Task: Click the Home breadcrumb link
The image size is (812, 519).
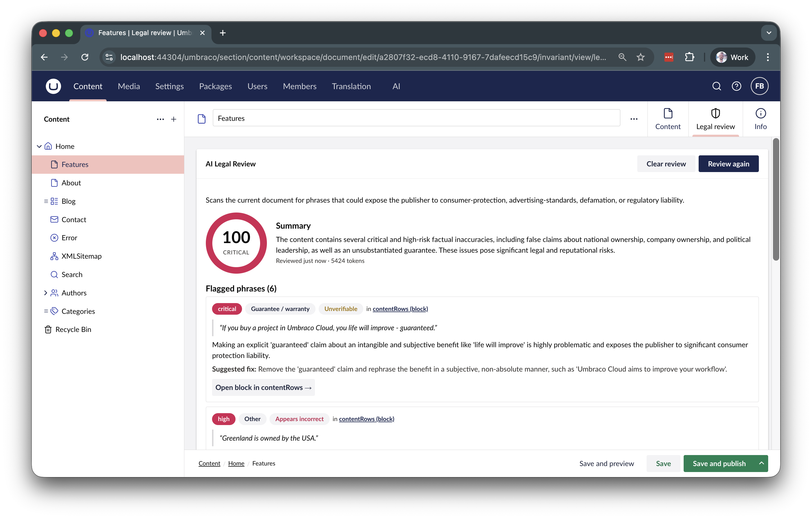Action: click(236, 463)
